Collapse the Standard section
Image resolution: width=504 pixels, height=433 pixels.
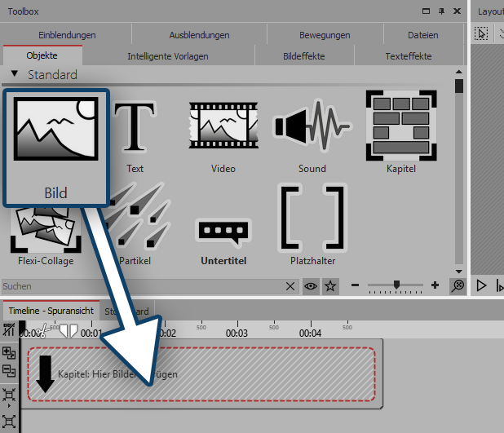click(15, 73)
